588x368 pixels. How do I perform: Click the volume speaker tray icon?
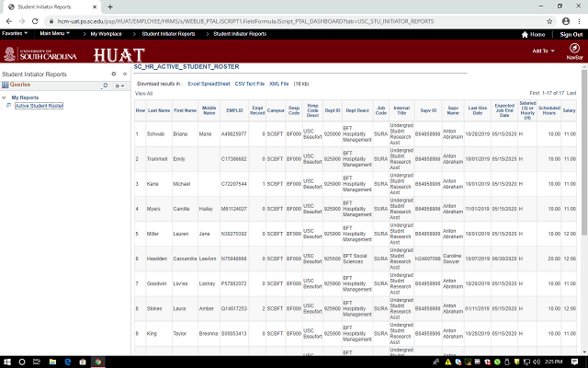point(537,362)
